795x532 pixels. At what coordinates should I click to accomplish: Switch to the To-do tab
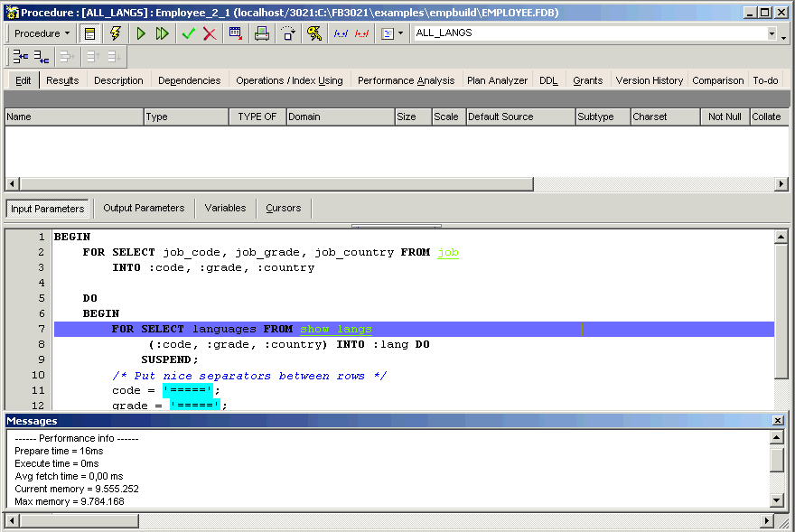tap(765, 80)
